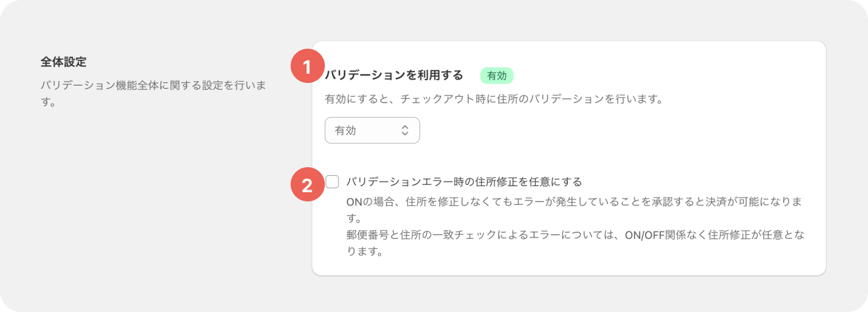This screenshot has width=868, height=312.
Task: Click the バリデーションを利用する heading
Action: coord(395,75)
